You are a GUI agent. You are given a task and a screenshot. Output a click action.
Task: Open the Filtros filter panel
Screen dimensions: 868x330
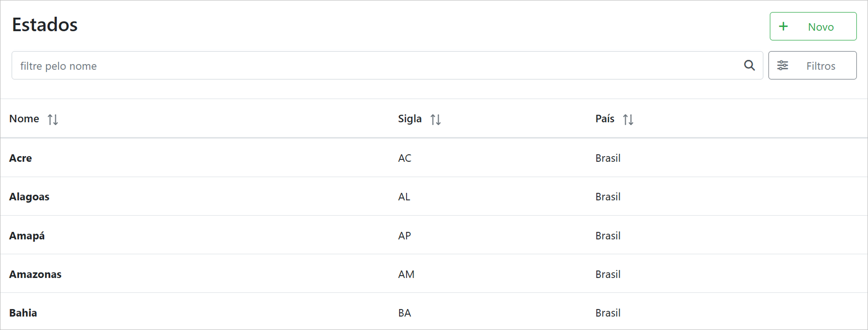[x=812, y=66]
